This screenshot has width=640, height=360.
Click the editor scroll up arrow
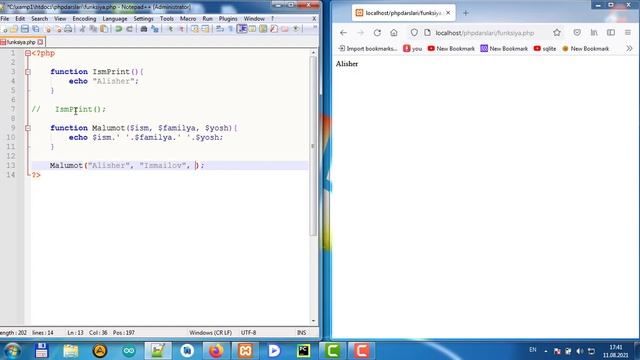313,53
